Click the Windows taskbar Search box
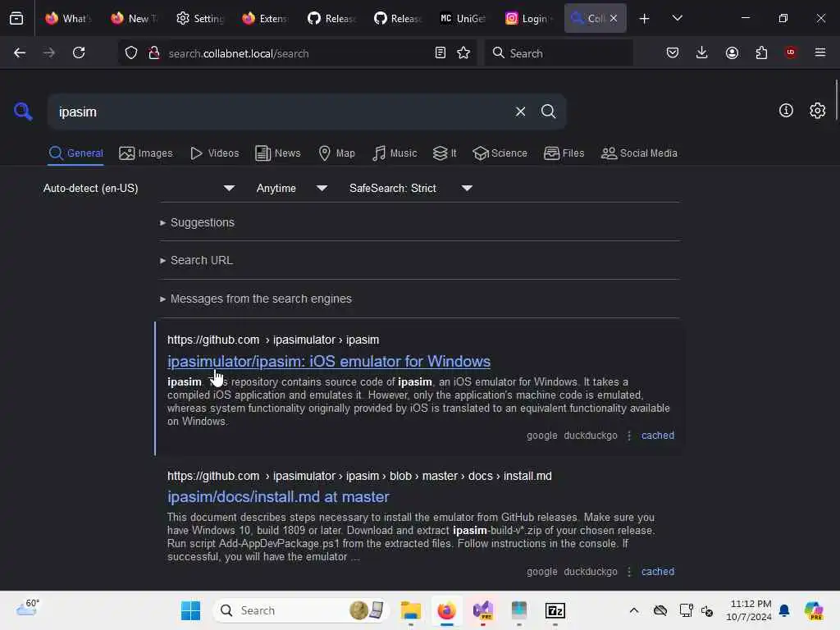Screen dimensions: 840x630 (x=300, y=610)
